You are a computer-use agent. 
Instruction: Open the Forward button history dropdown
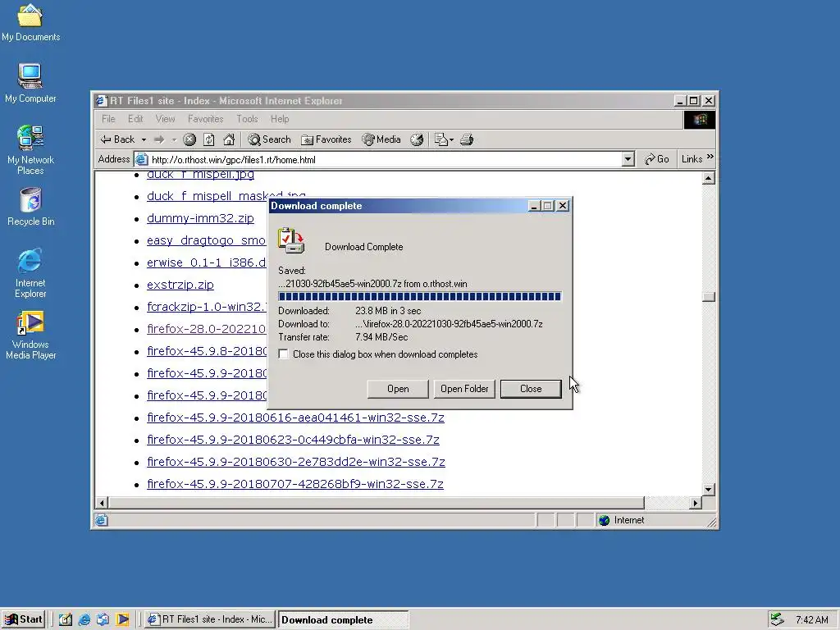174,139
